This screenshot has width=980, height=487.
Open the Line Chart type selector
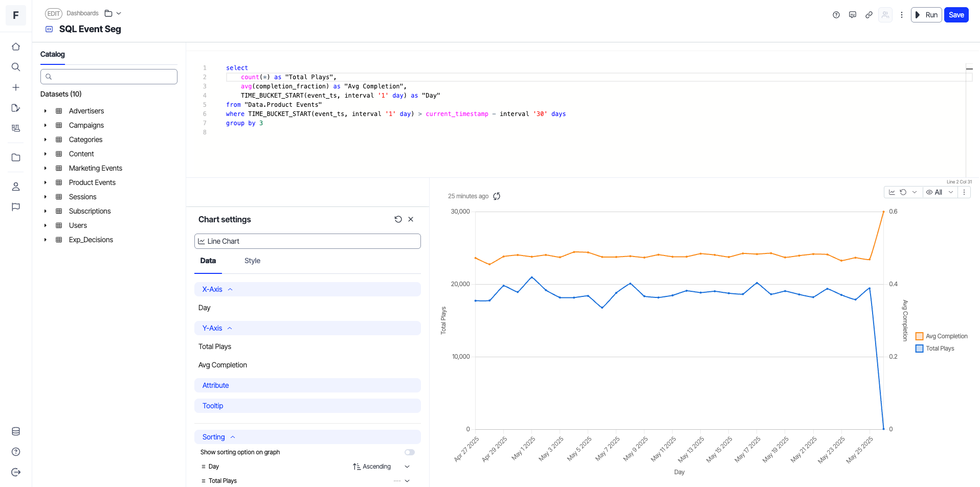307,241
